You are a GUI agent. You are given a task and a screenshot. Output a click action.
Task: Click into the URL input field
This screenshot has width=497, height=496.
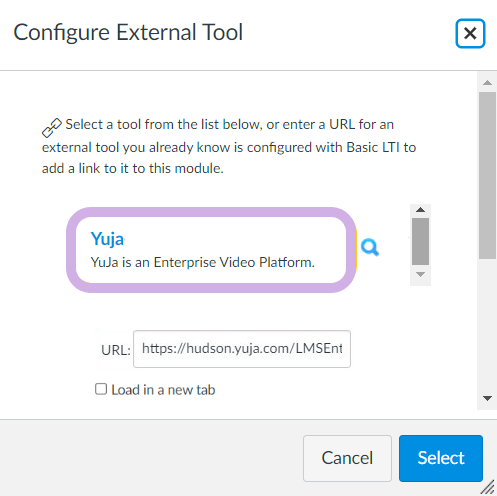click(x=242, y=349)
